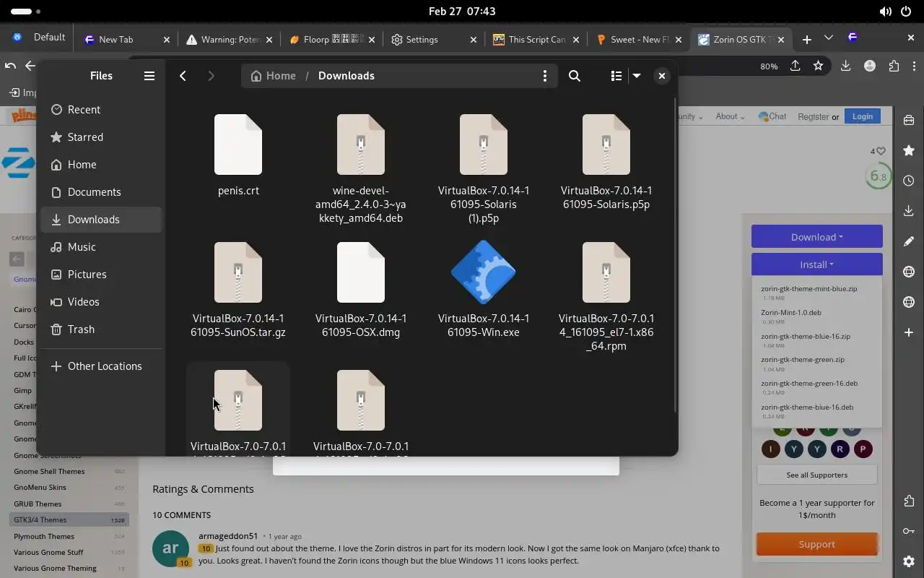The height and width of the screenshot is (578, 924).
Task: Select the wine-devel-amd64 .deb file
Action: point(361,168)
